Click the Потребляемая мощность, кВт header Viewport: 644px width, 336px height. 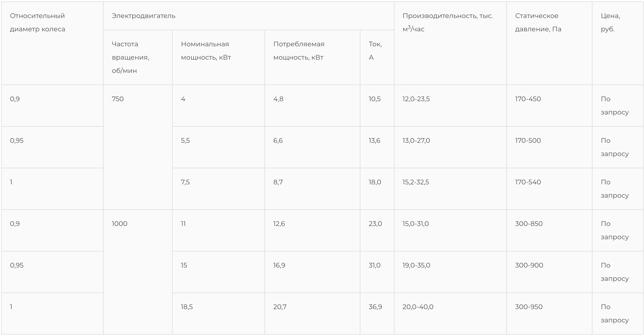299,51
